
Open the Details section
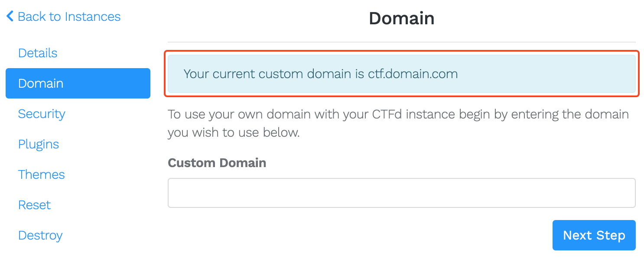pyautogui.click(x=38, y=53)
